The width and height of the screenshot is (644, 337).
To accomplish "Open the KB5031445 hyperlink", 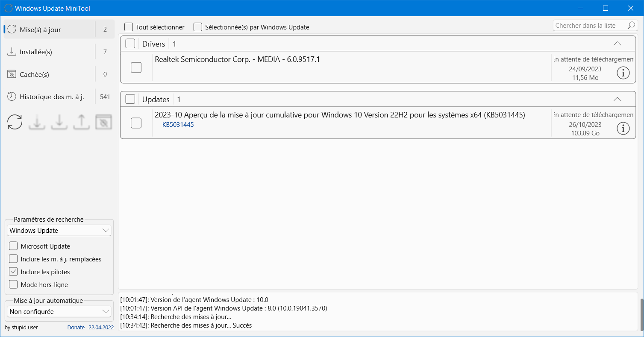I will click(x=178, y=125).
